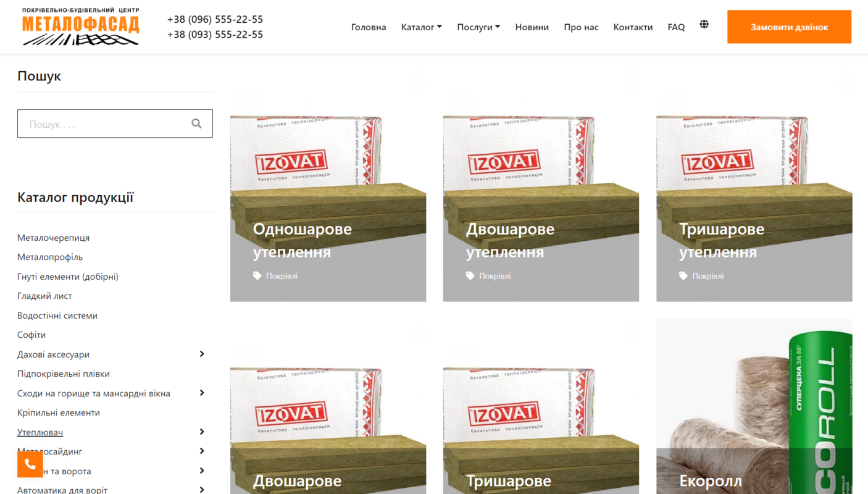This screenshot has width=868, height=494.
Task: Click Покрівлі tag under Одношарове утеплення
Action: click(x=282, y=276)
